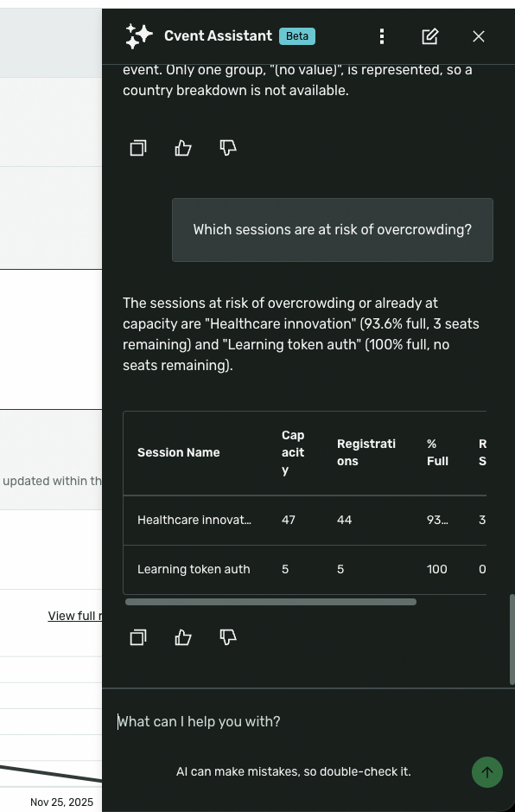515x812 pixels.
Task: Click the Capacity column header
Action: (x=293, y=452)
